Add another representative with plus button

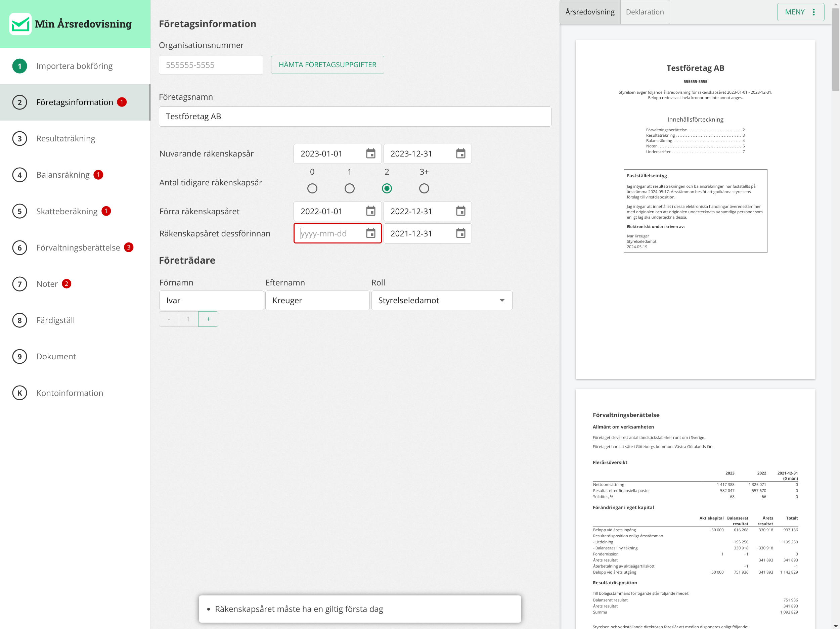pyautogui.click(x=208, y=319)
